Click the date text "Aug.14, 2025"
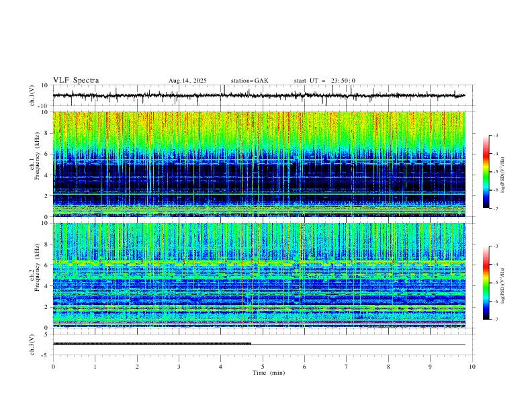The width and height of the screenshot is (532, 411). coord(187,81)
